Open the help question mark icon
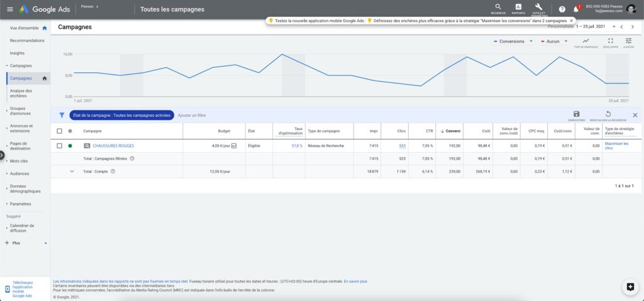 tap(562, 9)
